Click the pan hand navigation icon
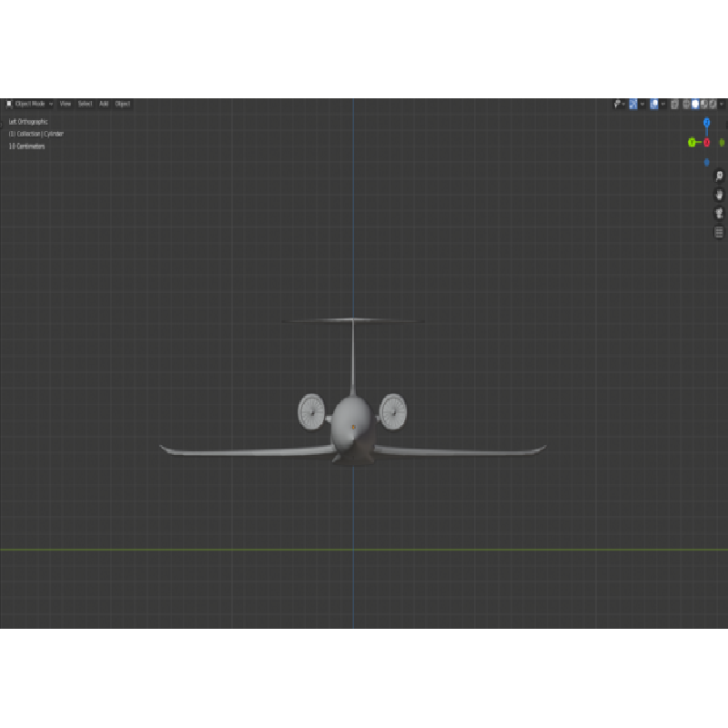 pyautogui.click(x=719, y=195)
